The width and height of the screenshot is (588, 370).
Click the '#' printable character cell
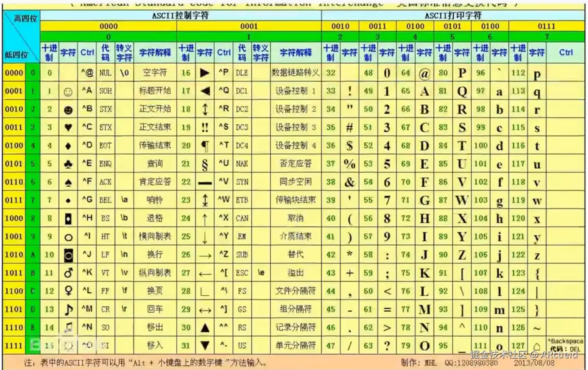coord(350,128)
